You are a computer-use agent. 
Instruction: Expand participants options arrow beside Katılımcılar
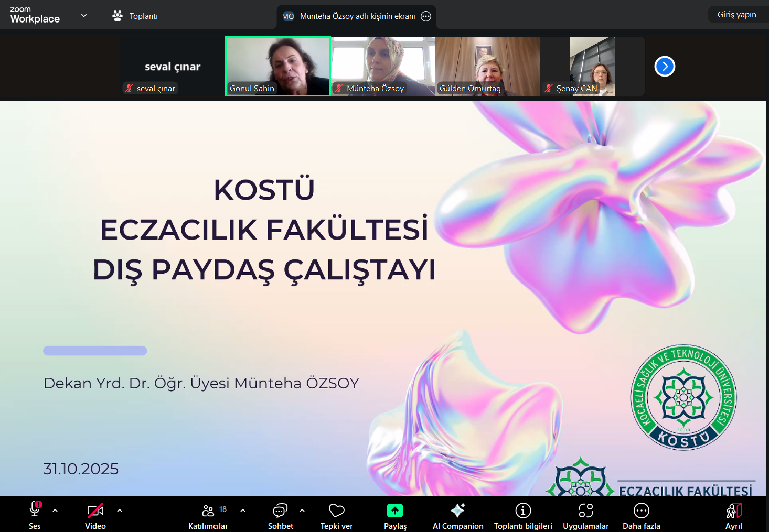click(243, 510)
